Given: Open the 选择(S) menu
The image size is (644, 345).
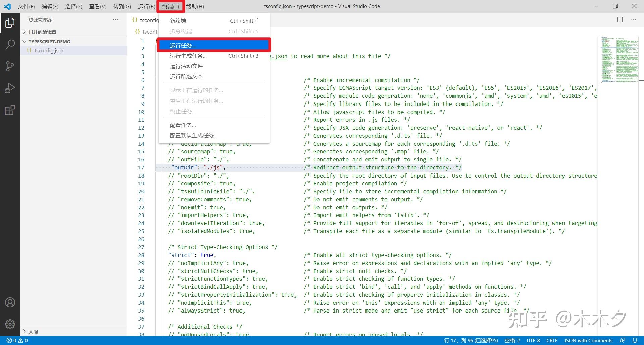Looking at the screenshot, I should 73,6.
